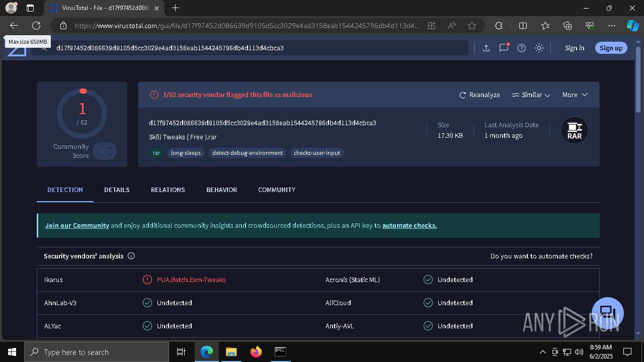Show hidden system tray icons
The width and height of the screenshot is (644, 362).
coord(542,352)
